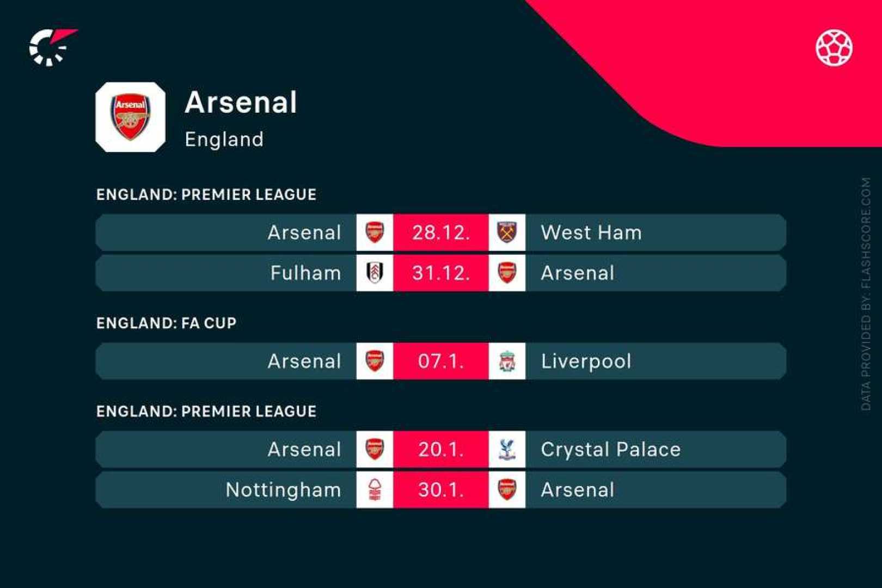The height and width of the screenshot is (588, 882).
Task: Click the Nottingham Forest crest icon
Action: [x=375, y=489]
